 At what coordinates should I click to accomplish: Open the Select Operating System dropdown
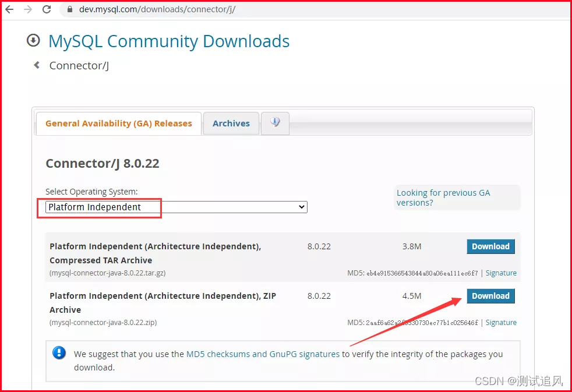pos(176,207)
